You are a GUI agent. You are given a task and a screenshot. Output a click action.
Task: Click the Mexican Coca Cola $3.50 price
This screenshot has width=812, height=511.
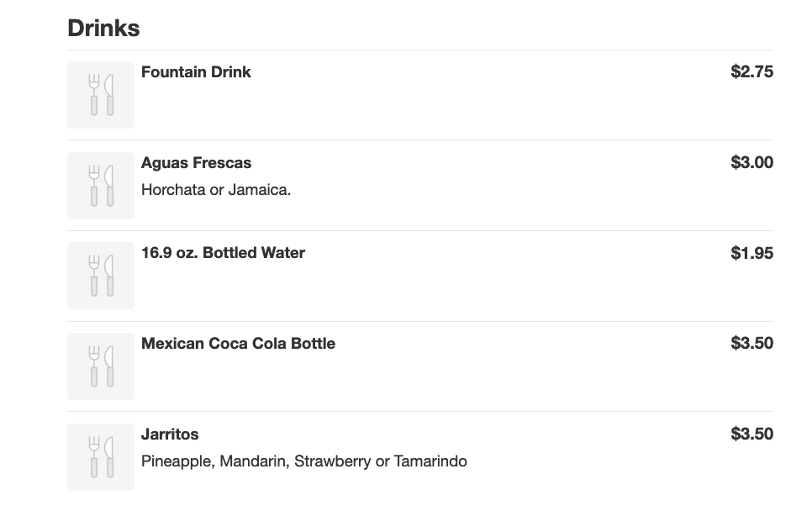(x=751, y=344)
